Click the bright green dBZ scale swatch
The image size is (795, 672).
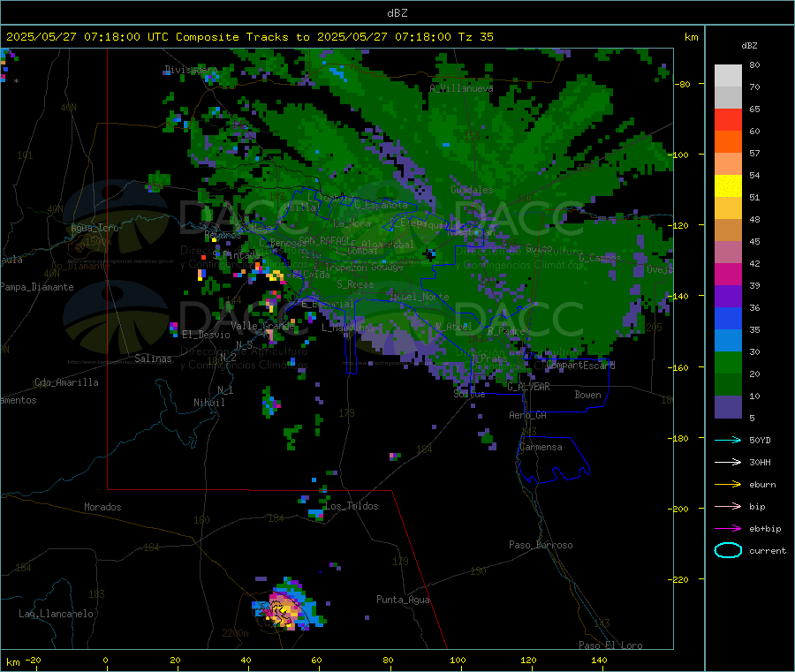pos(728,362)
